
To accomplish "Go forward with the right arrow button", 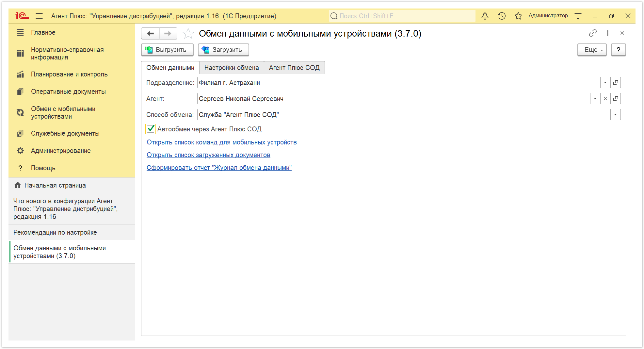I will (168, 33).
